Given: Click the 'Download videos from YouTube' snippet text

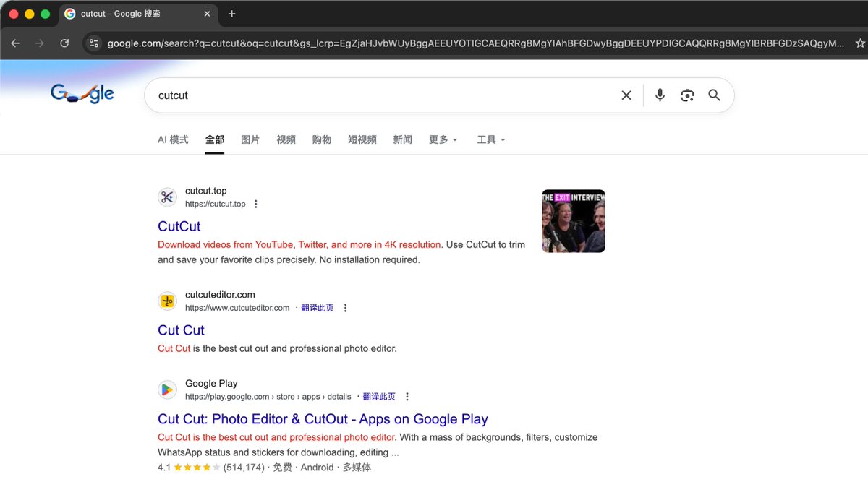Looking at the screenshot, I should [x=299, y=244].
